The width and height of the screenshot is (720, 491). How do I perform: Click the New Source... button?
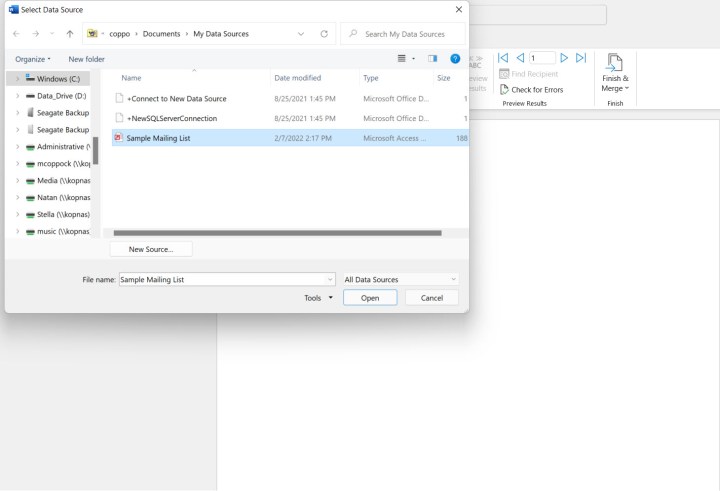(151, 249)
